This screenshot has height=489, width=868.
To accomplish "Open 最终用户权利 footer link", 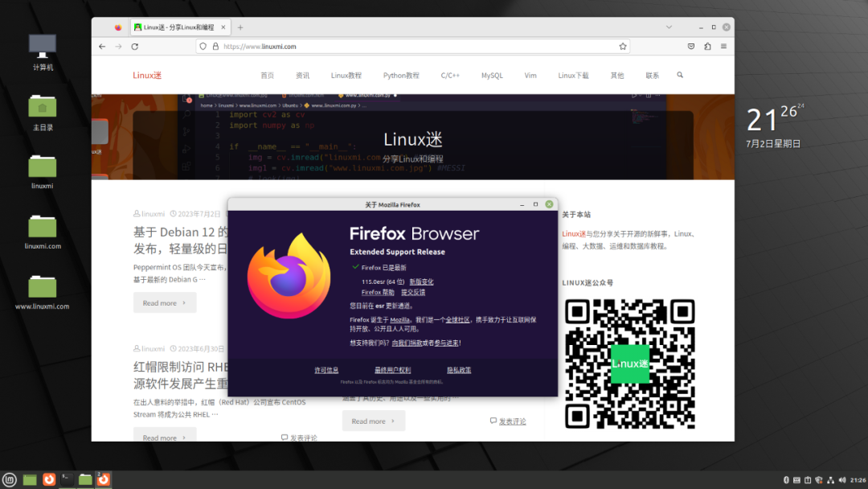I will [x=392, y=370].
